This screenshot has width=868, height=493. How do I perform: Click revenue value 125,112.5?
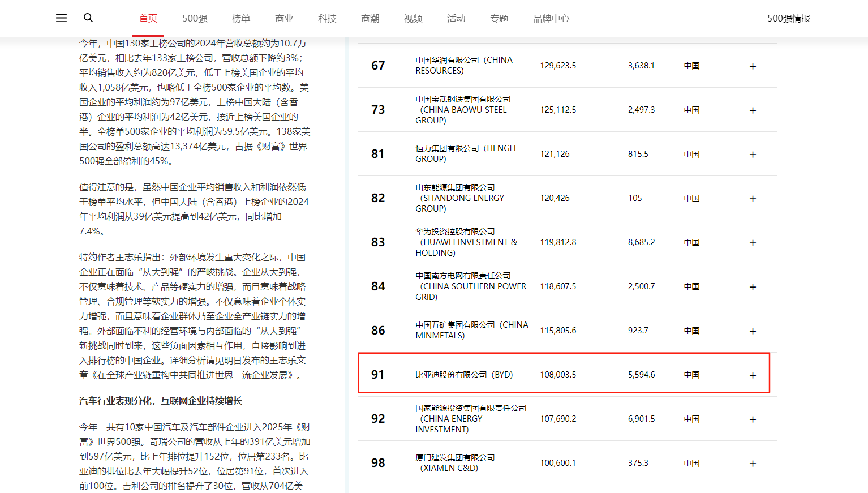pyautogui.click(x=558, y=110)
